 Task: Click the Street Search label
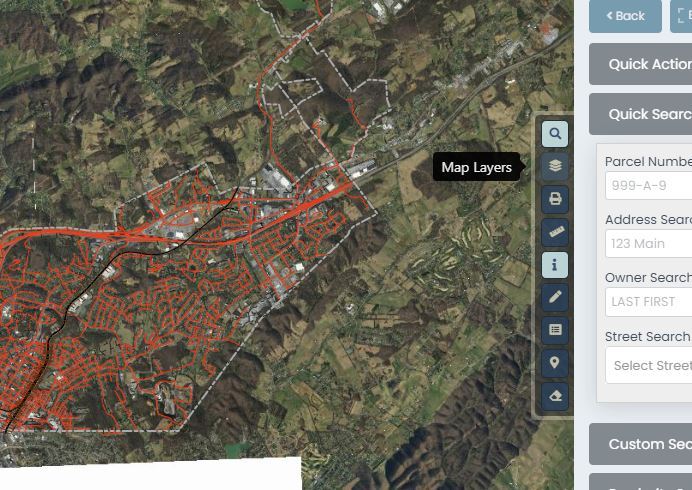[x=648, y=336]
